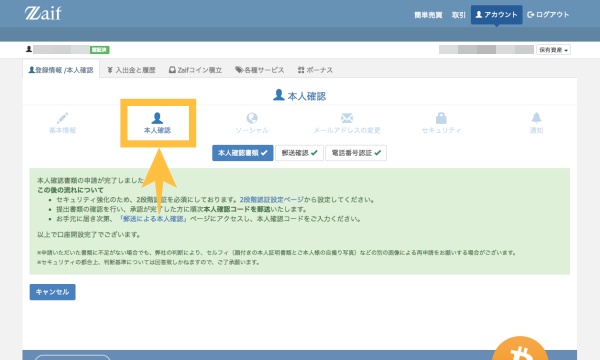Click the この後の流れについて heading text
The width and height of the screenshot is (600, 360).
click(x=70, y=190)
